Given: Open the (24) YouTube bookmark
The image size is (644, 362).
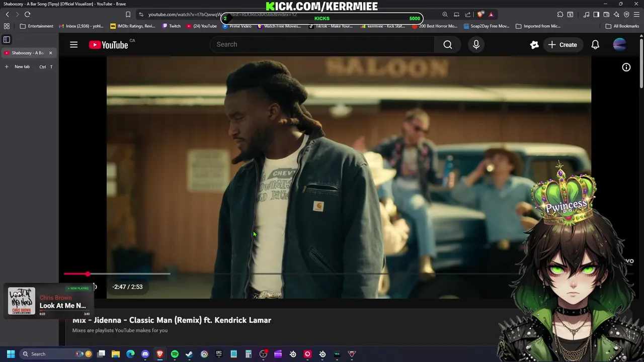Looking at the screenshot, I should 201,26.
